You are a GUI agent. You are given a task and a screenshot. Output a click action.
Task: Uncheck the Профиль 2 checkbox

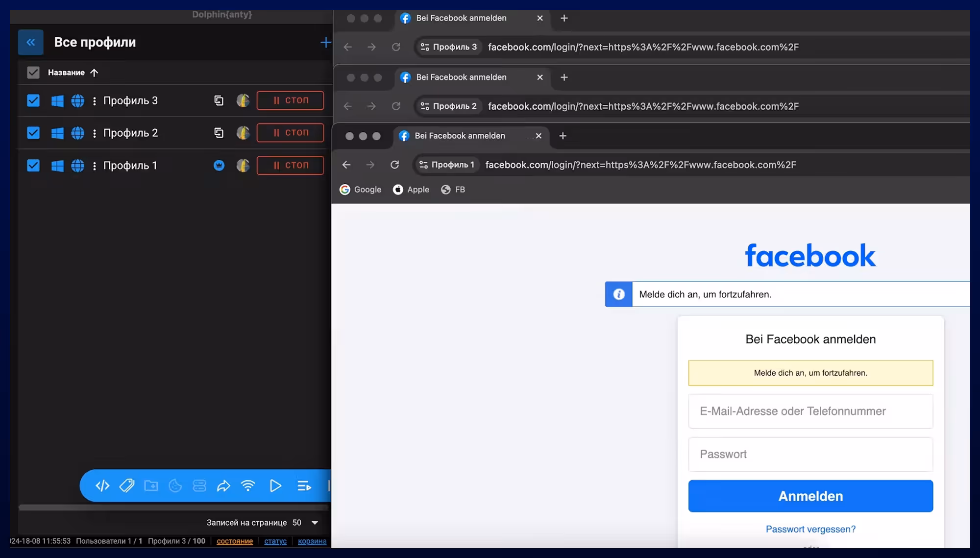point(33,133)
